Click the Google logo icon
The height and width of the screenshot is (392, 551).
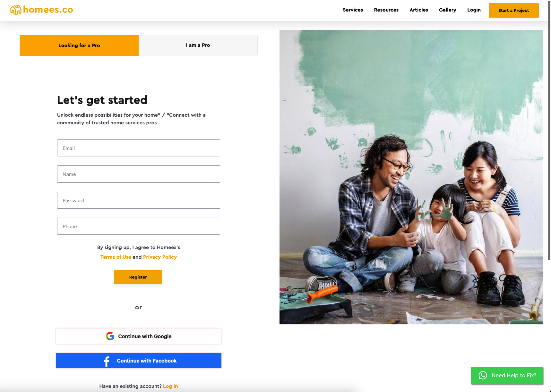(x=110, y=336)
